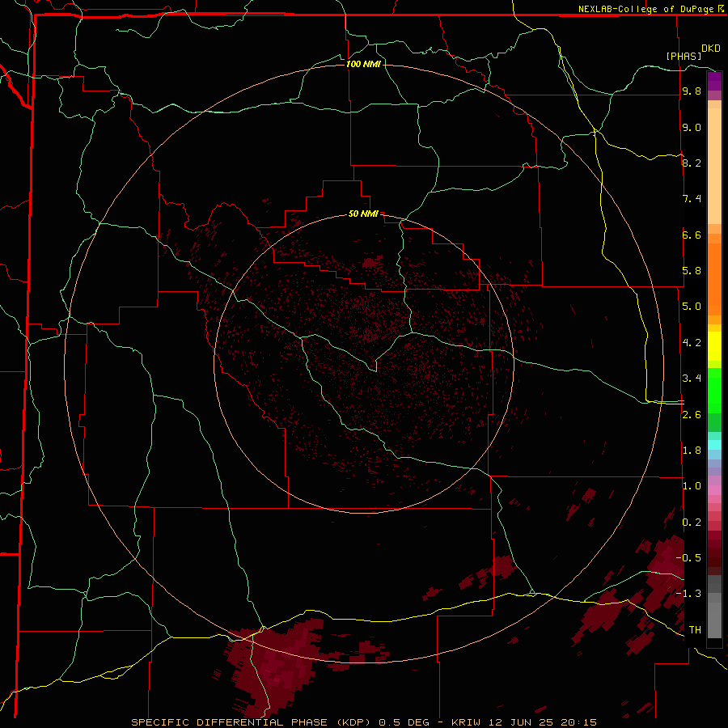Click the 1.8 scale value
Viewport: 728px width, 728px height.
[692, 451]
